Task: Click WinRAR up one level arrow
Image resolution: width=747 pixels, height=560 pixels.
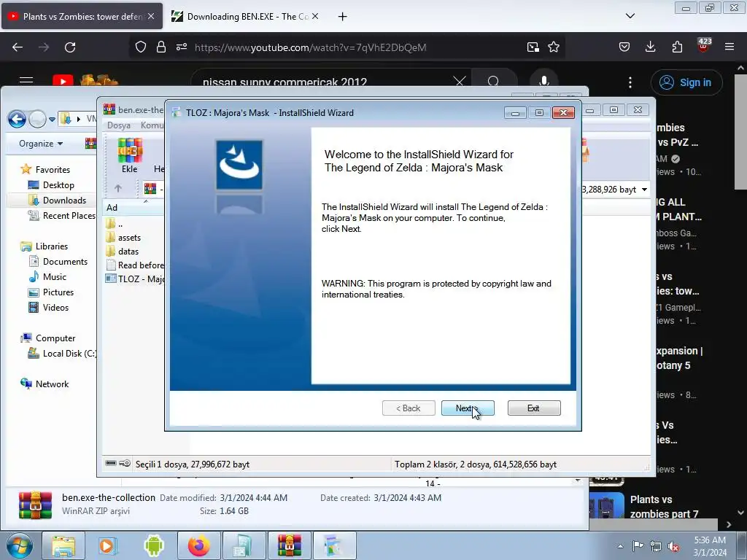Action: 118,189
